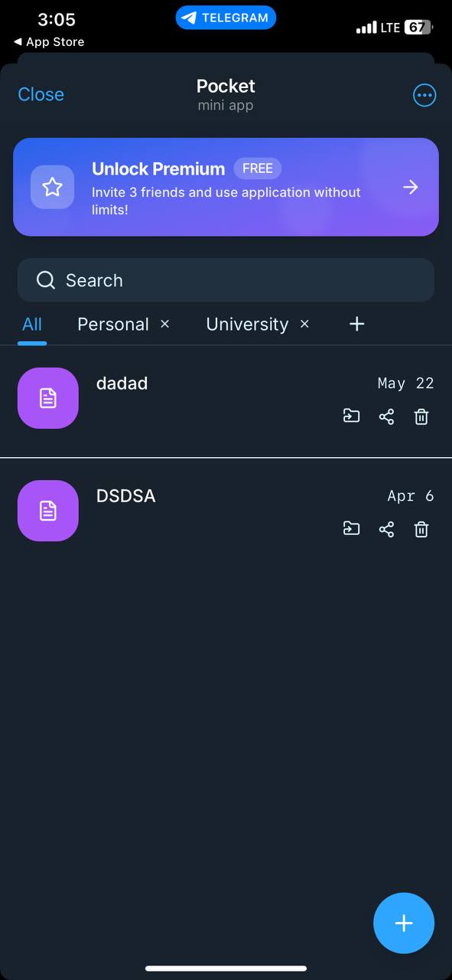Open the Unlock Premium invite banner
The image size is (452, 980).
[x=226, y=186]
